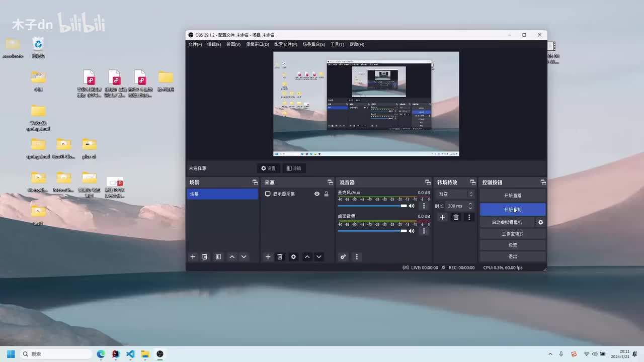The width and height of the screenshot is (644, 362).
Task: Open the 停靠窗口(D) menu
Action: click(x=258, y=44)
